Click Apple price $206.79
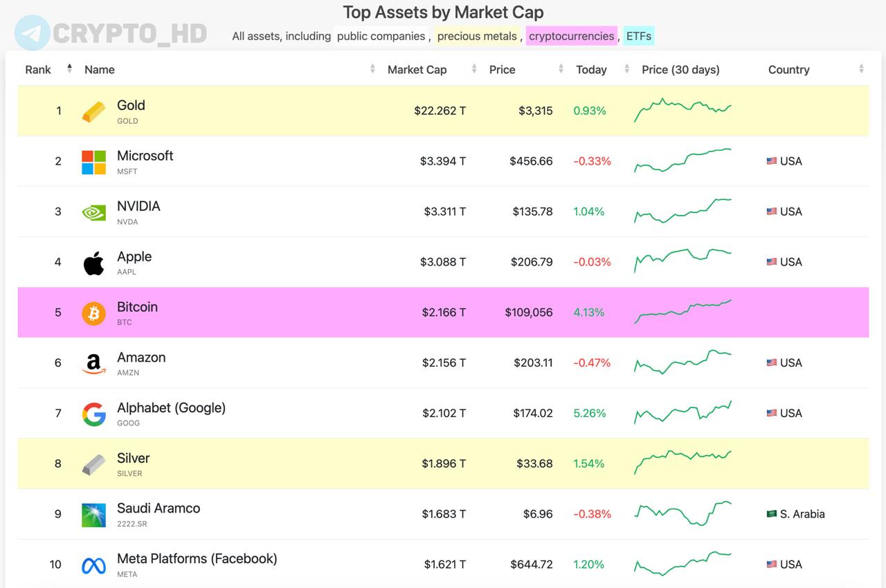Image resolution: width=886 pixels, height=588 pixels. tap(532, 262)
